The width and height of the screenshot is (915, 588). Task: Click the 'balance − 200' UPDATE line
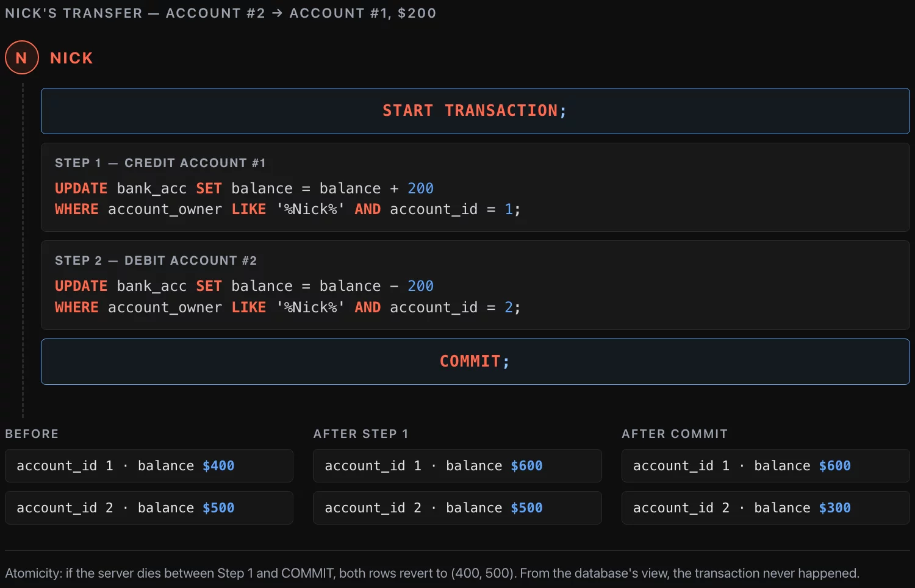[x=244, y=286]
